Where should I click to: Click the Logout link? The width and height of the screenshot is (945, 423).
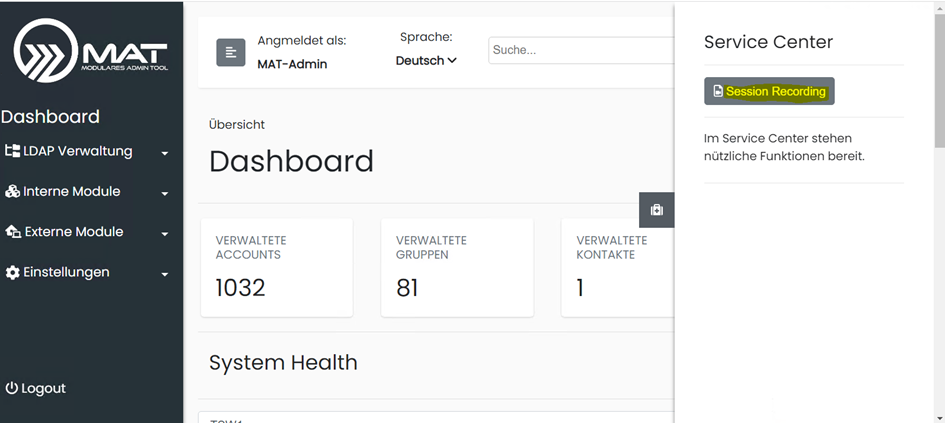[x=43, y=388]
